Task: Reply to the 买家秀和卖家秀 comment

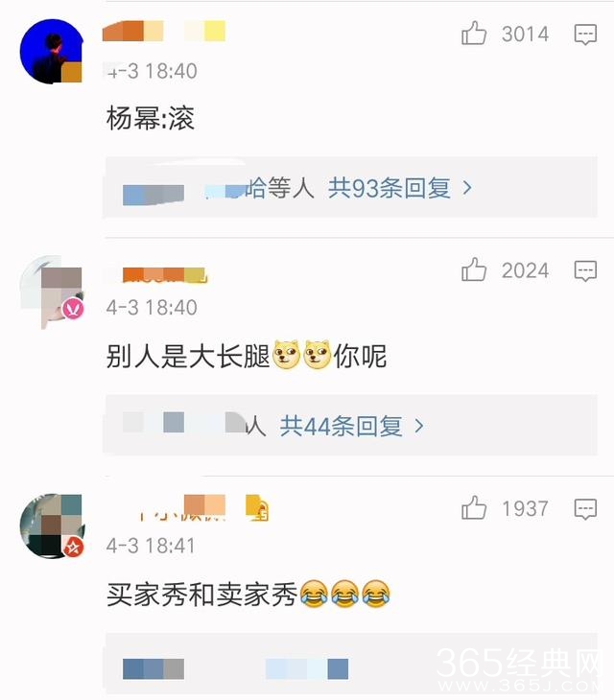Action: [585, 508]
